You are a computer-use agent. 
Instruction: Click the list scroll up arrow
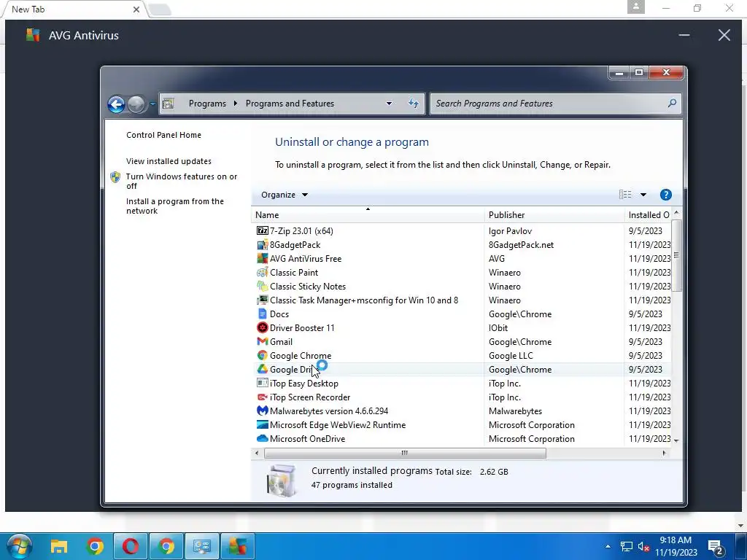[x=676, y=213]
